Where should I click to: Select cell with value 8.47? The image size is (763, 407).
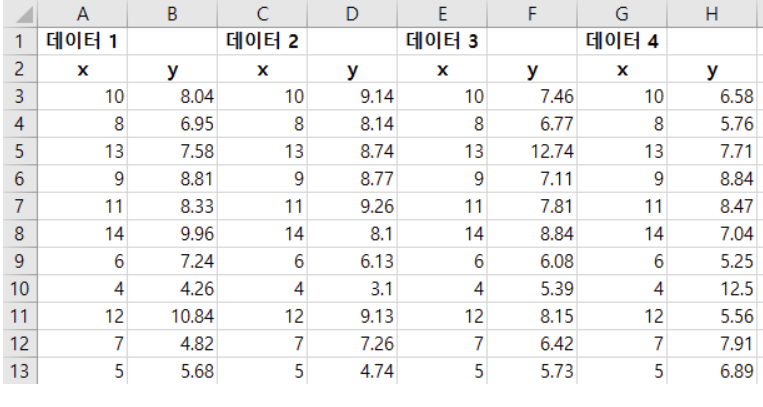tap(711, 206)
